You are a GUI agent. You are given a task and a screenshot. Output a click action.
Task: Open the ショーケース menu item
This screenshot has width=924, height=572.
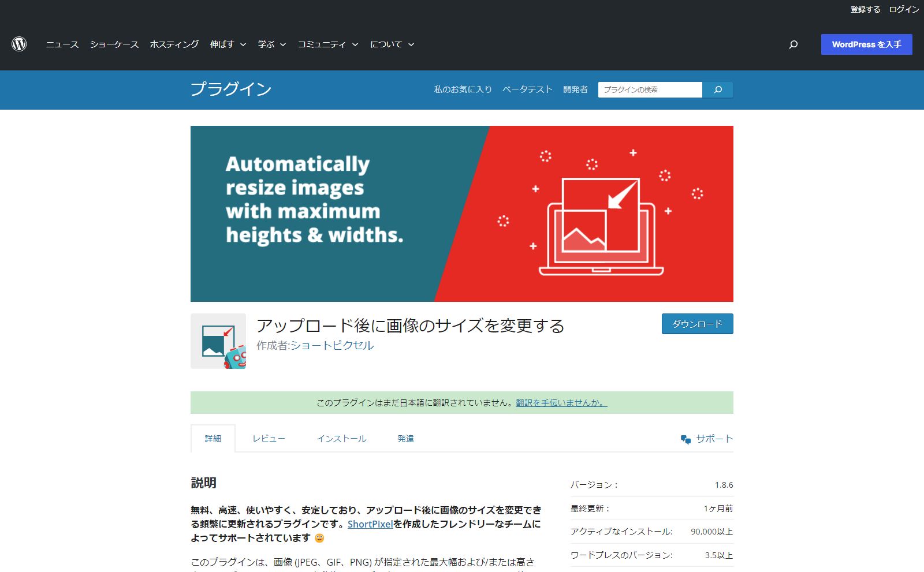114,44
